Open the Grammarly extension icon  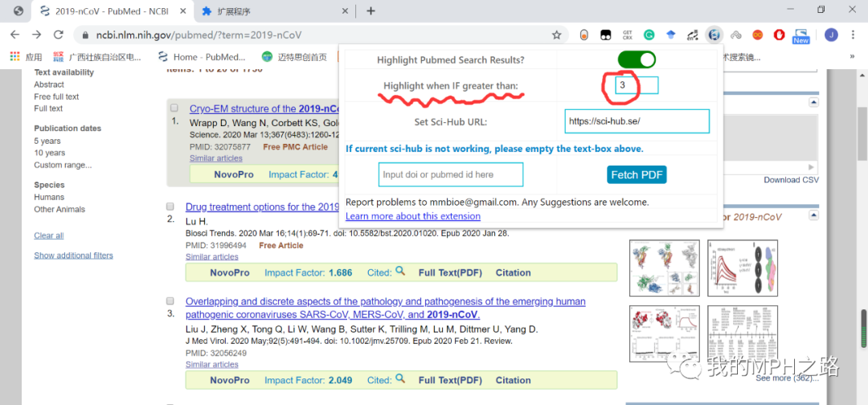click(x=649, y=35)
